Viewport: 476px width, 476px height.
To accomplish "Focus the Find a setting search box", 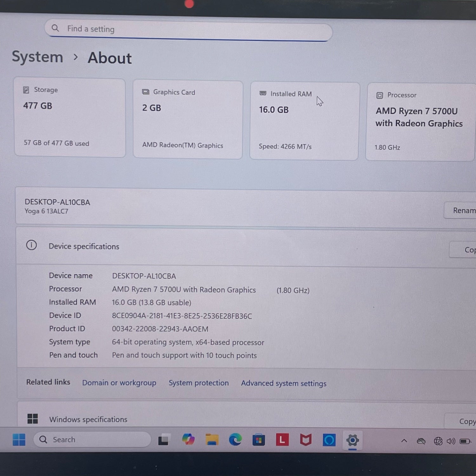I will (x=188, y=30).
